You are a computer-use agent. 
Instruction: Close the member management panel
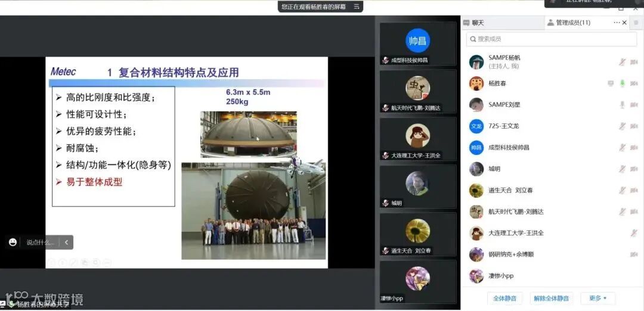point(624,23)
